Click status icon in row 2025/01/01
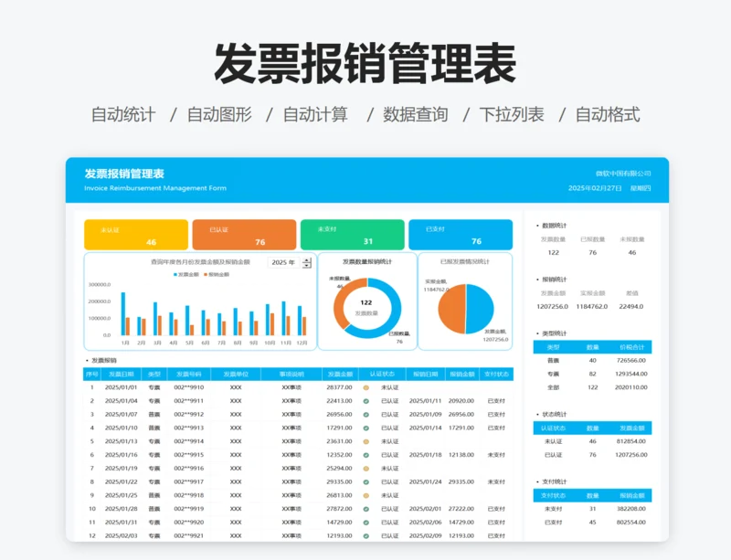 click(366, 388)
